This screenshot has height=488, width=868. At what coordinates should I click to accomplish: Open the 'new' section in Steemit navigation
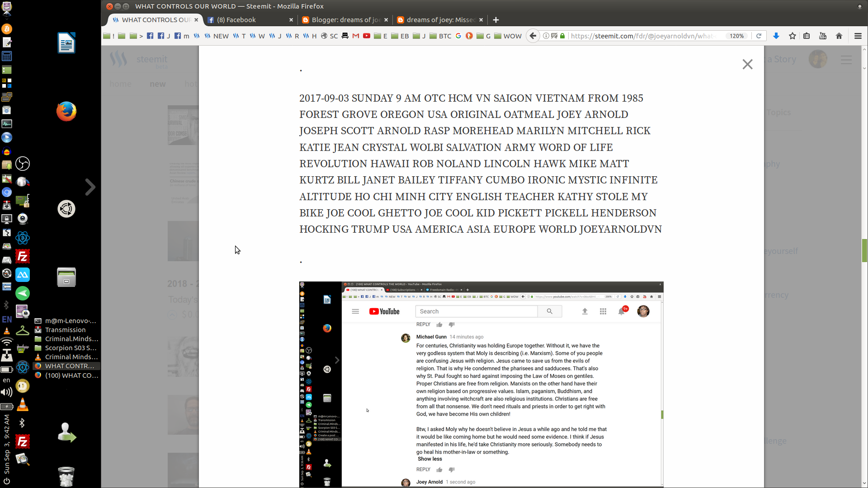[157, 84]
